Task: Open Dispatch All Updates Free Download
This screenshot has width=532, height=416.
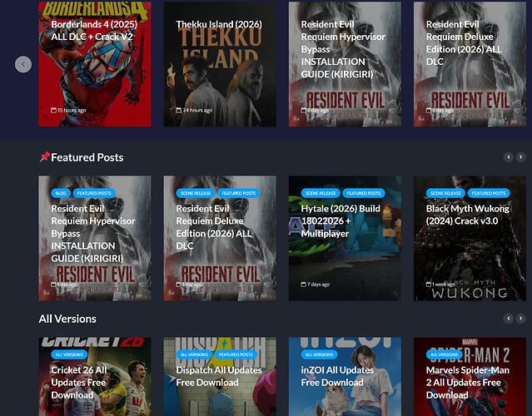Action: pyautogui.click(x=219, y=376)
